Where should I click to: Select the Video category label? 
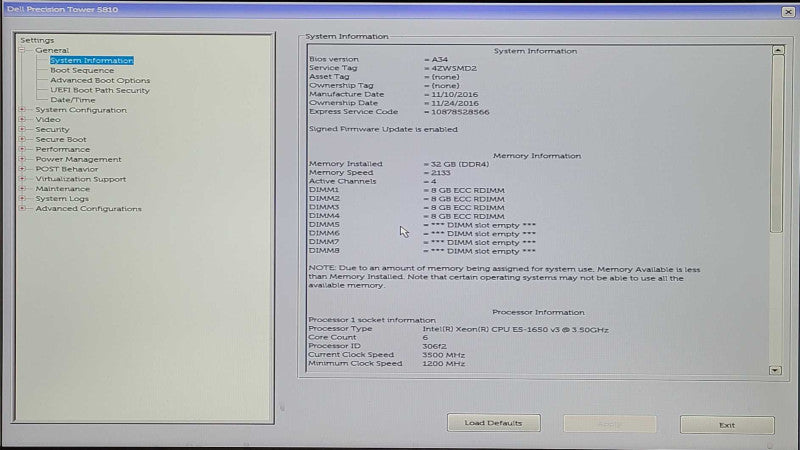tap(48, 119)
